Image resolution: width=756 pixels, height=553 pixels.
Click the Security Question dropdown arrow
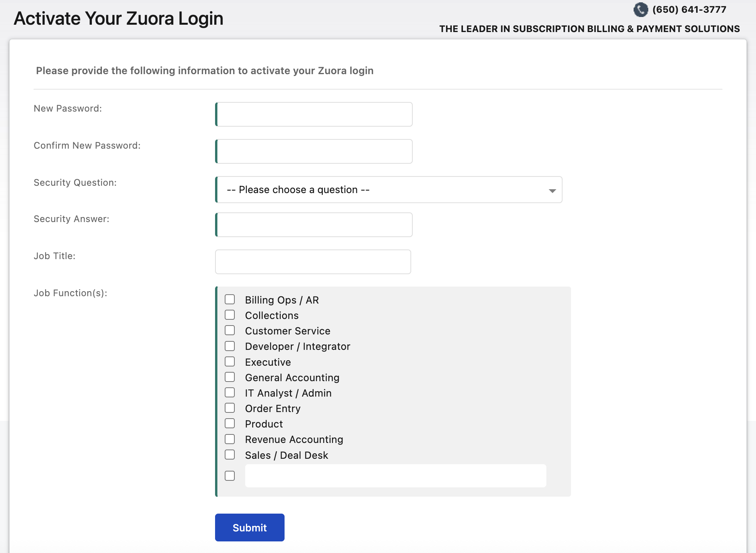(x=552, y=190)
